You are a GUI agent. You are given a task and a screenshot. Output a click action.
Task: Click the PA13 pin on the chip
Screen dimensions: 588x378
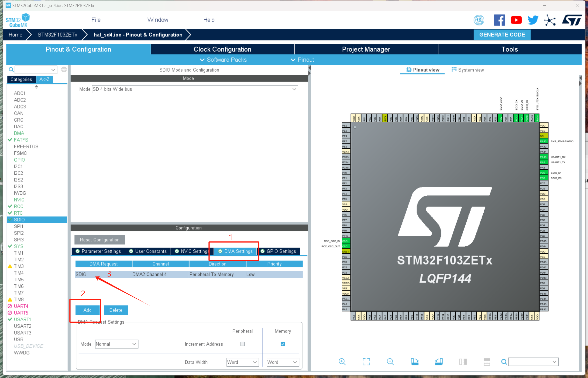pyautogui.click(x=543, y=141)
